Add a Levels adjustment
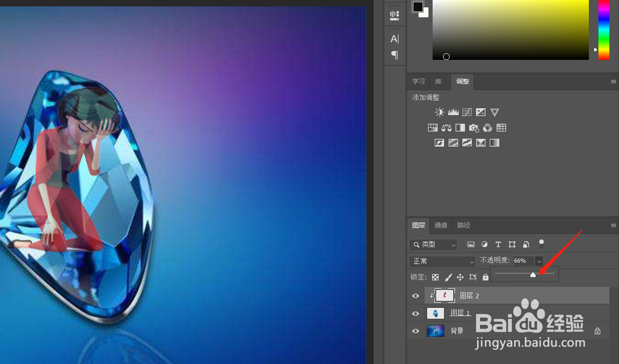 [x=453, y=112]
